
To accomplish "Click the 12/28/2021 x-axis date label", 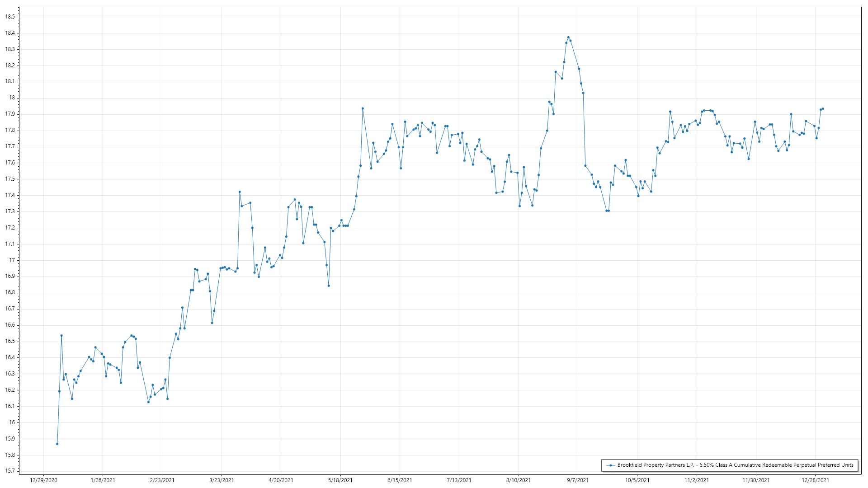I will (x=815, y=480).
